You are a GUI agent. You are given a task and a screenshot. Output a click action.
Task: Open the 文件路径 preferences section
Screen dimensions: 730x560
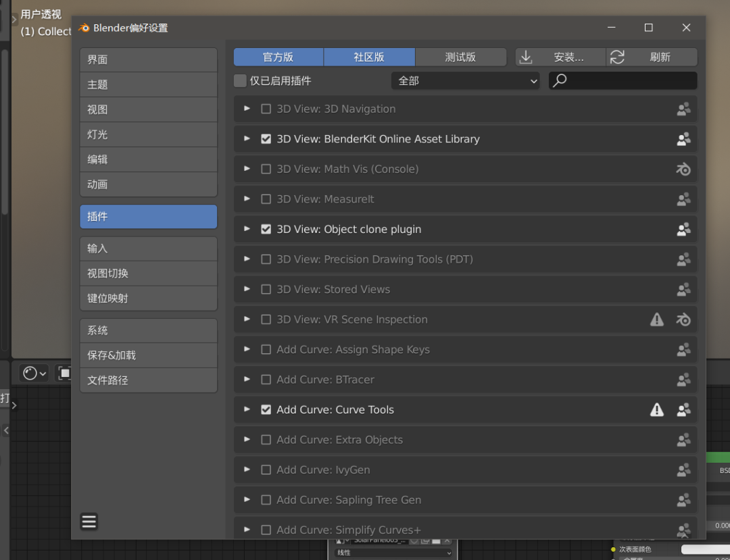(x=149, y=380)
